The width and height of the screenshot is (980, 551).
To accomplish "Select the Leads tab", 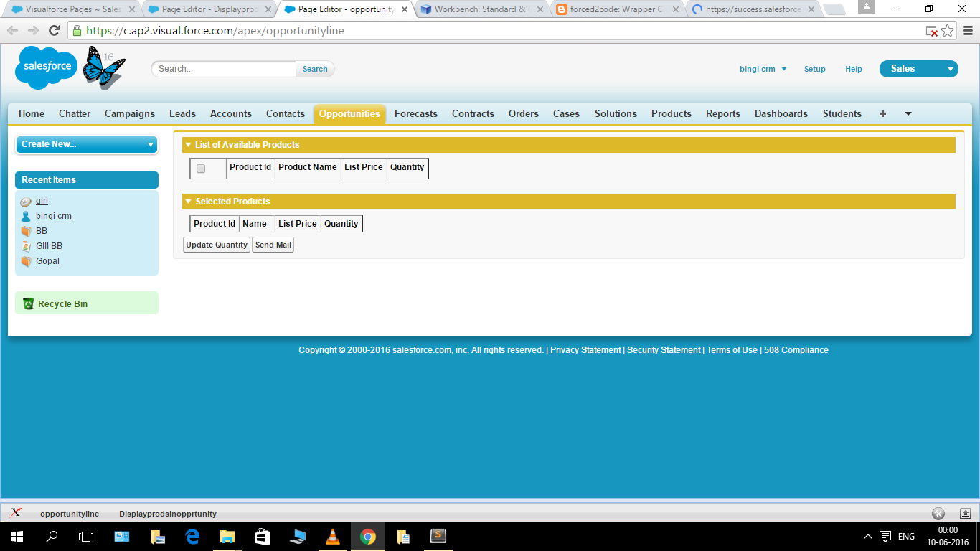I will click(x=182, y=113).
